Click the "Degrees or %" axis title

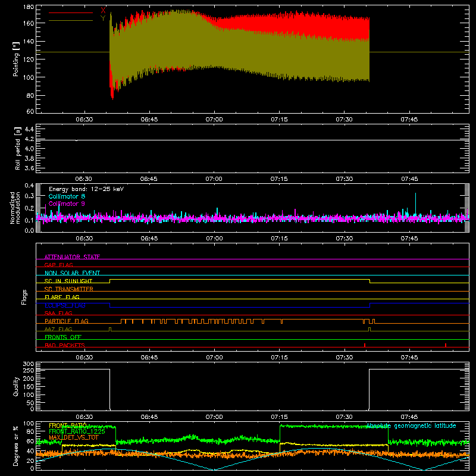[x=16, y=446]
